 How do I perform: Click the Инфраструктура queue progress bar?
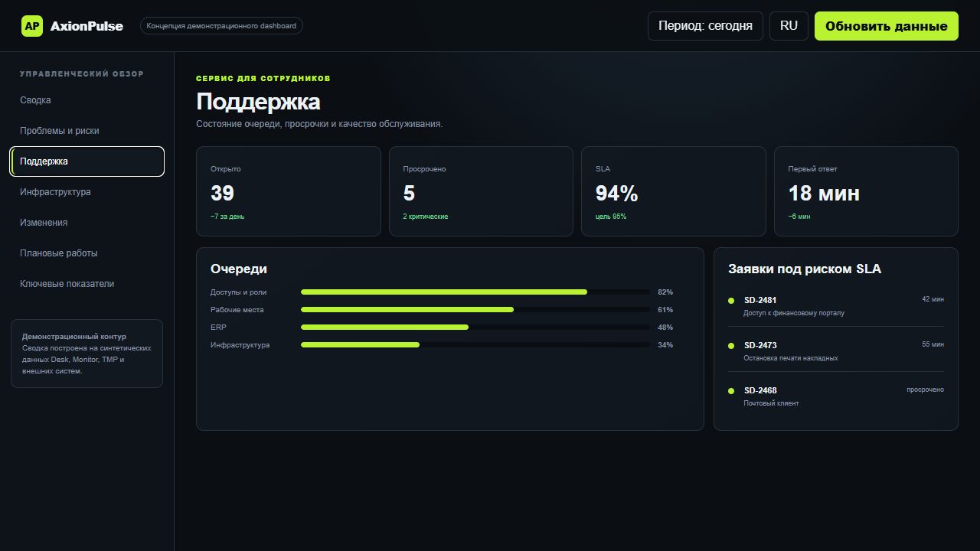pyautogui.click(x=475, y=345)
